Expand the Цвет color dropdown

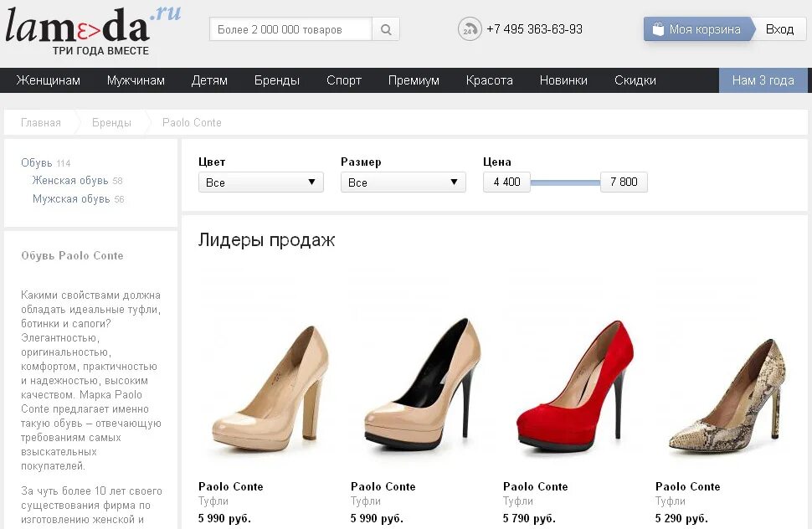pyautogui.click(x=261, y=182)
